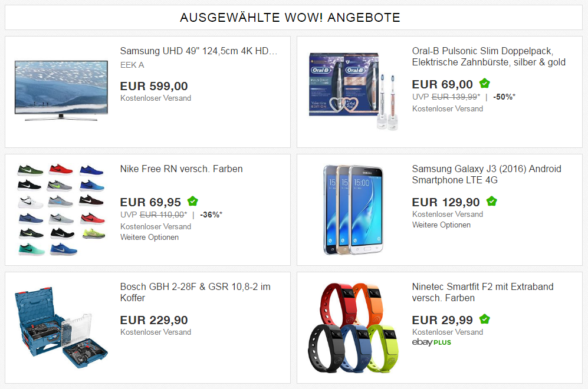Click the ebay PLUS logo
Screen dimensions: 588x389
[x=431, y=342]
